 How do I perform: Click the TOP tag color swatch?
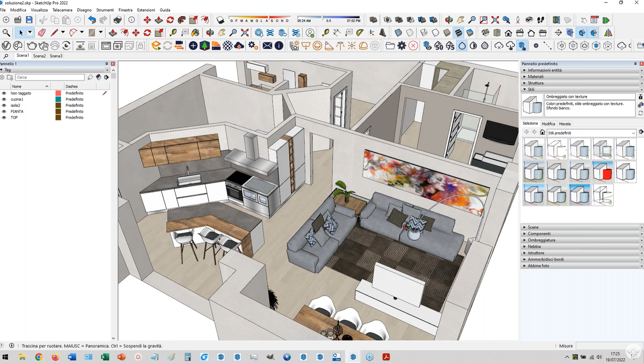click(x=58, y=118)
